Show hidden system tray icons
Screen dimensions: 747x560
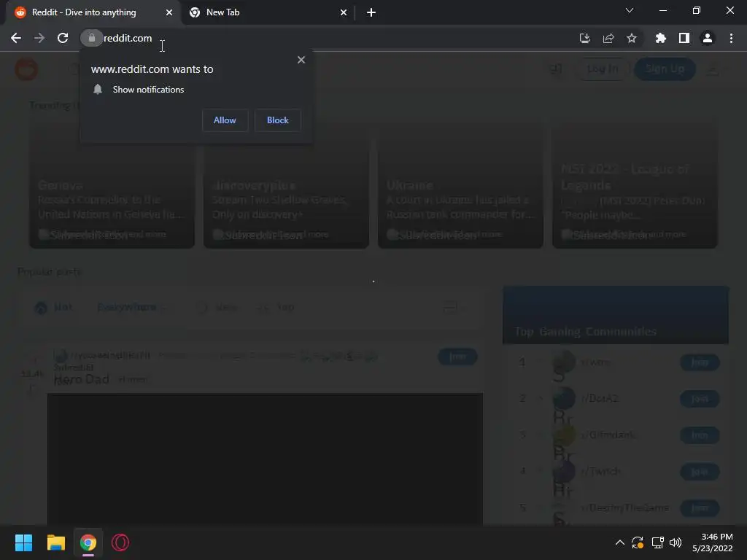coord(620,542)
